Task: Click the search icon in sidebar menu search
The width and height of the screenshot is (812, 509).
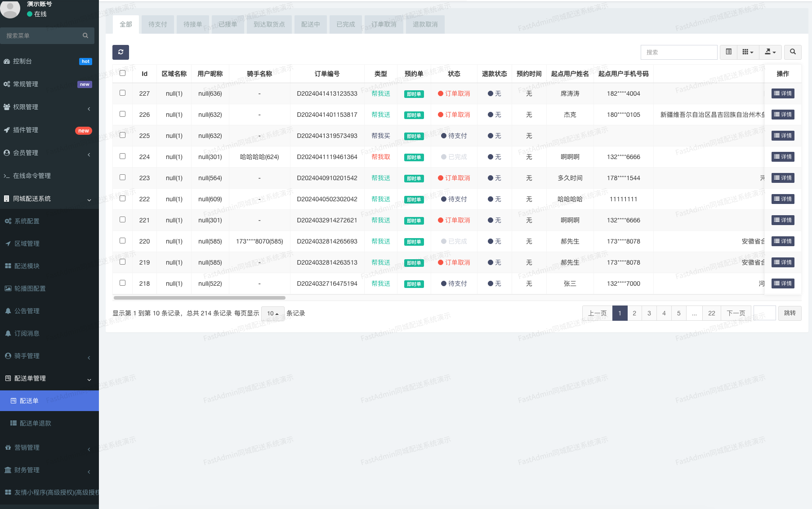Action: tap(85, 35)
